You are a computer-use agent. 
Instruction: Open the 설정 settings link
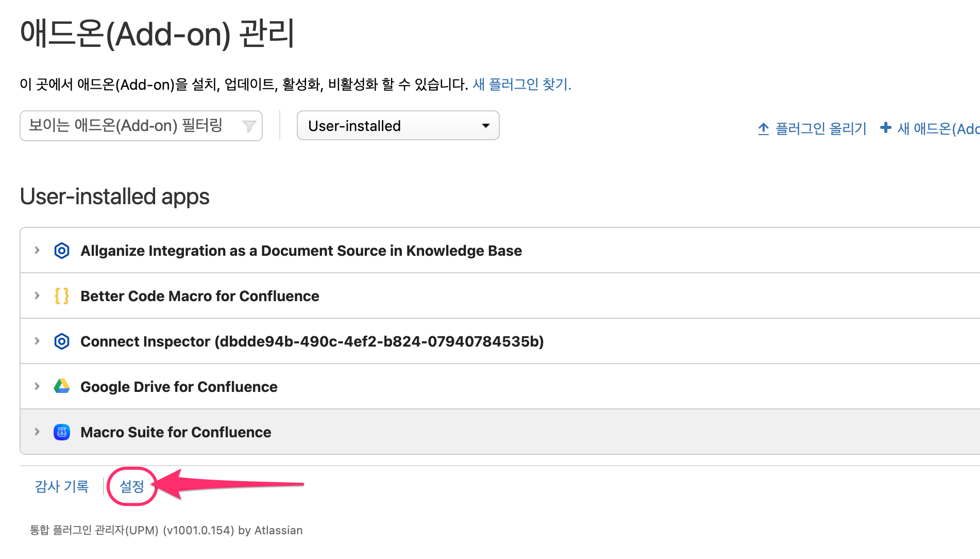132,486
